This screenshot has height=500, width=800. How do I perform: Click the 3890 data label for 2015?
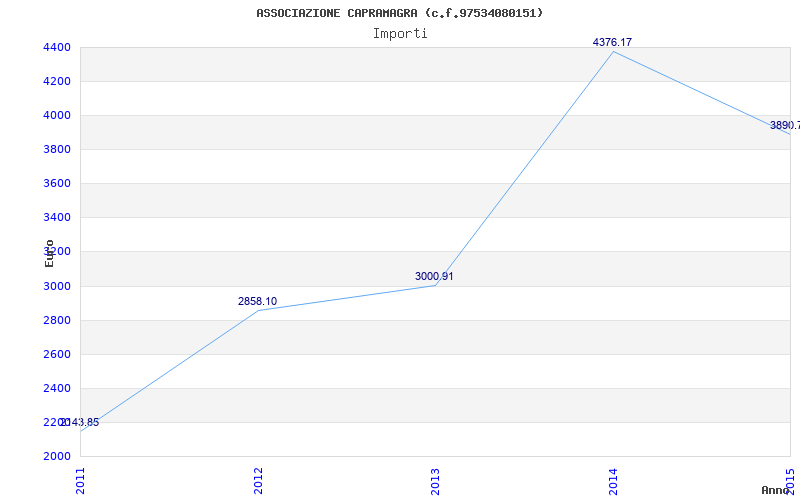[x=785, y=126]
